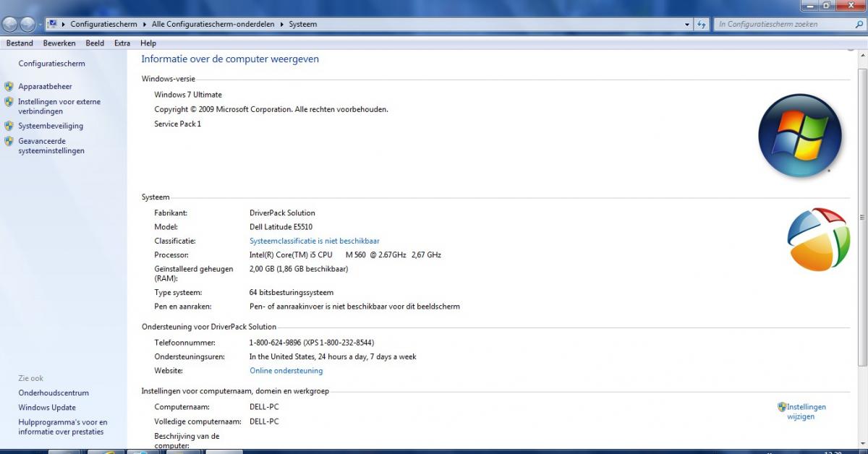Click the shield icon next to Apparaatbeheer
The height and width of the screenshot is (454, 868).
click(9, 86)
